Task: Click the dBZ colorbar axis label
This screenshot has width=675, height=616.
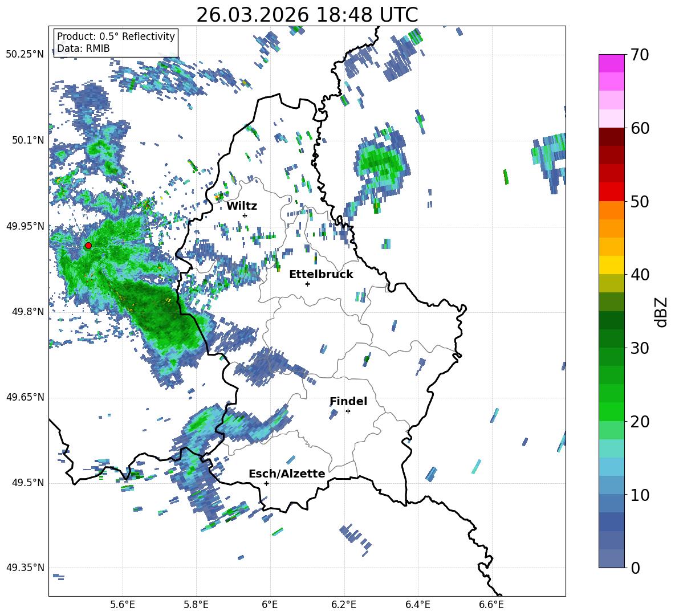Action: (662, 312)
